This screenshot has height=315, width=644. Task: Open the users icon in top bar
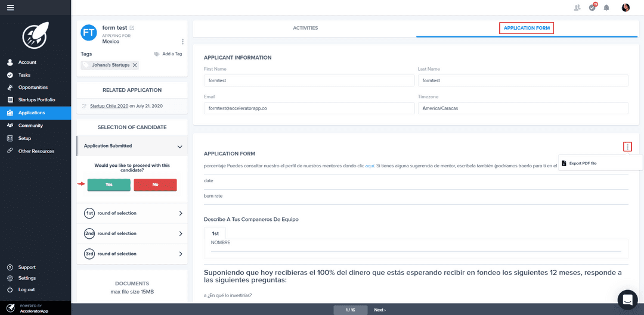[577, 7]
